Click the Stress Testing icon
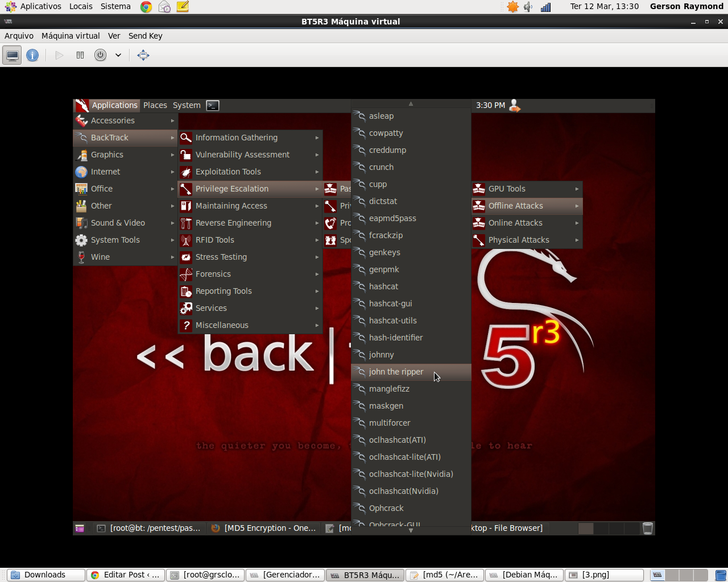The image size is (728, 582). click(x=186, y=257)
